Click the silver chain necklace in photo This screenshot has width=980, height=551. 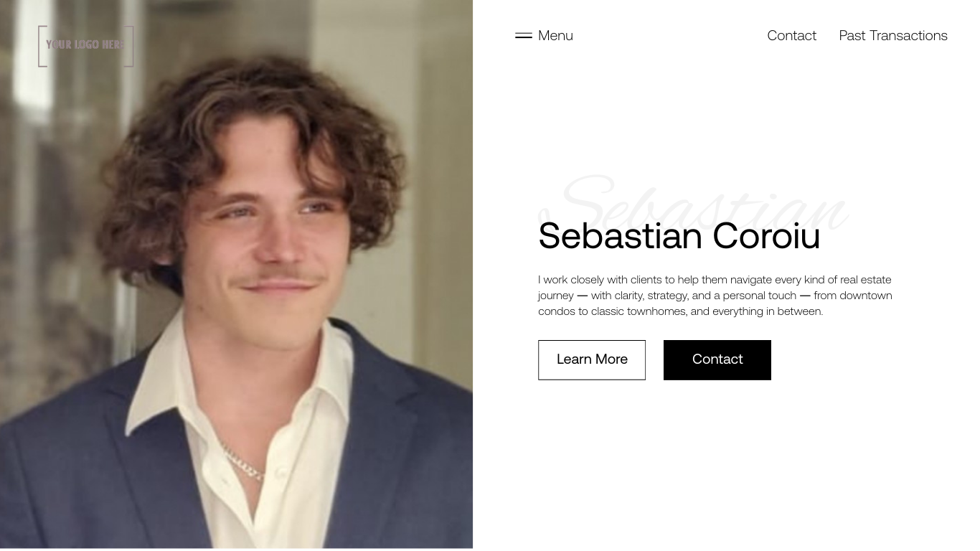pos(240,459)
